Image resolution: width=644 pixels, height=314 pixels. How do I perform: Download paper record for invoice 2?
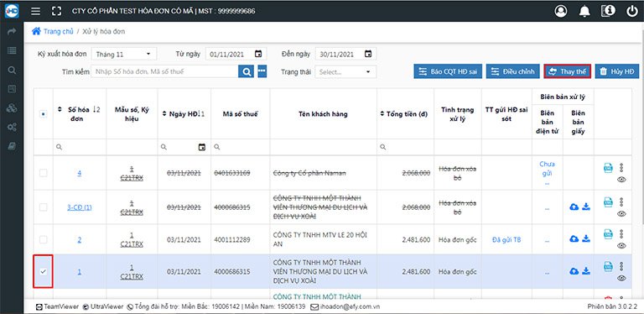[586, 238]
